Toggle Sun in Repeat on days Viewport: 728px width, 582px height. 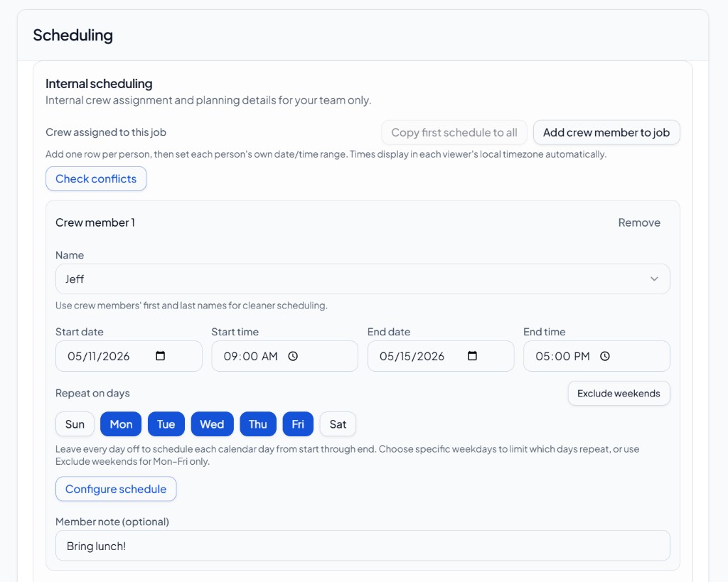tap(75, 424)
